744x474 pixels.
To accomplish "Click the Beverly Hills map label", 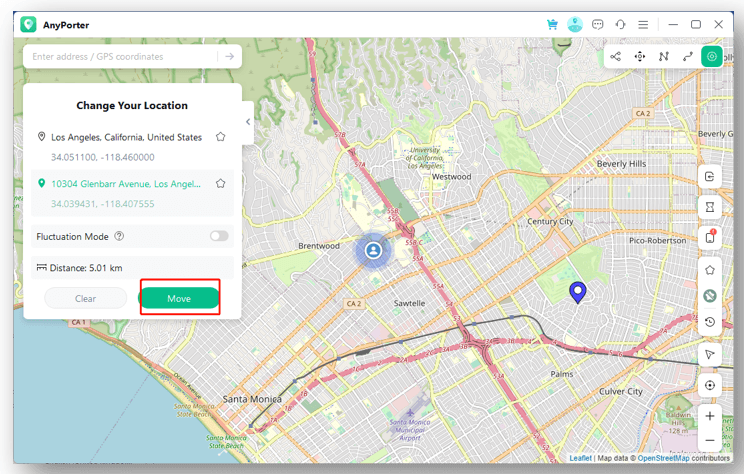I will 621,164.
